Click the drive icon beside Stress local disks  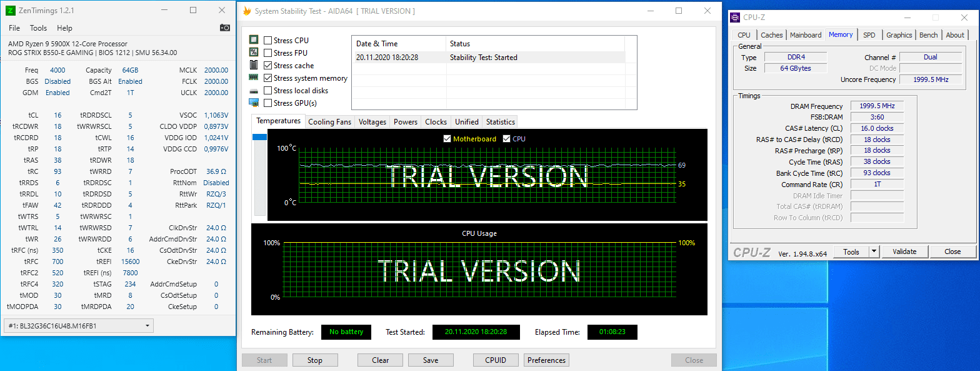point(254,91)
